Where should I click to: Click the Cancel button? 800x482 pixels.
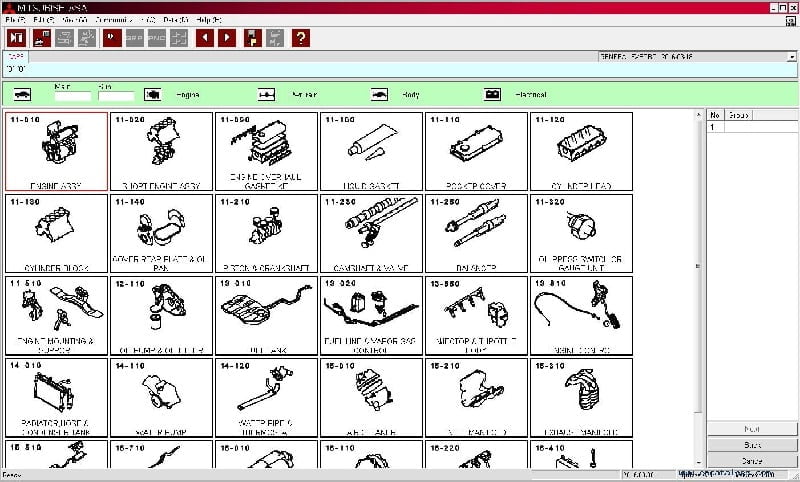pyautogui.click(x=752, y=460)
